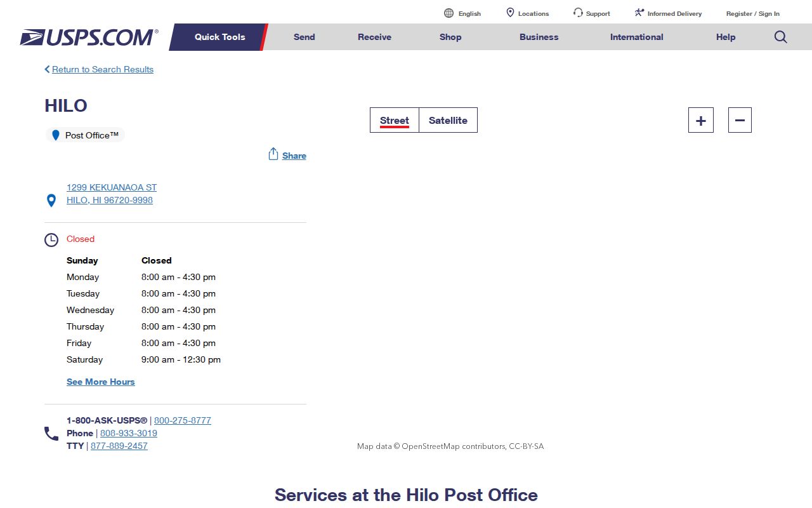Screen dimensions: 812x508
Task: Click the Post Office™ location type badge
Action: click(x=85, y=135)
